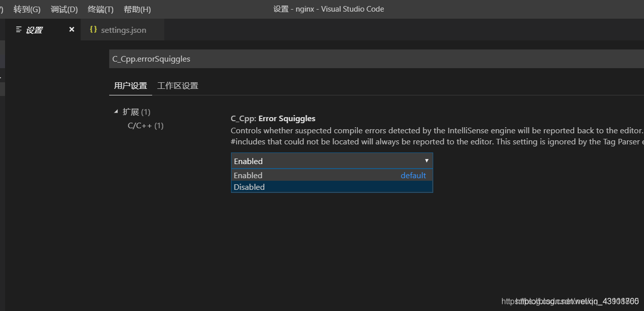Open the 终端(T) menu
644x311 pixels.
(x=101, y=9)
